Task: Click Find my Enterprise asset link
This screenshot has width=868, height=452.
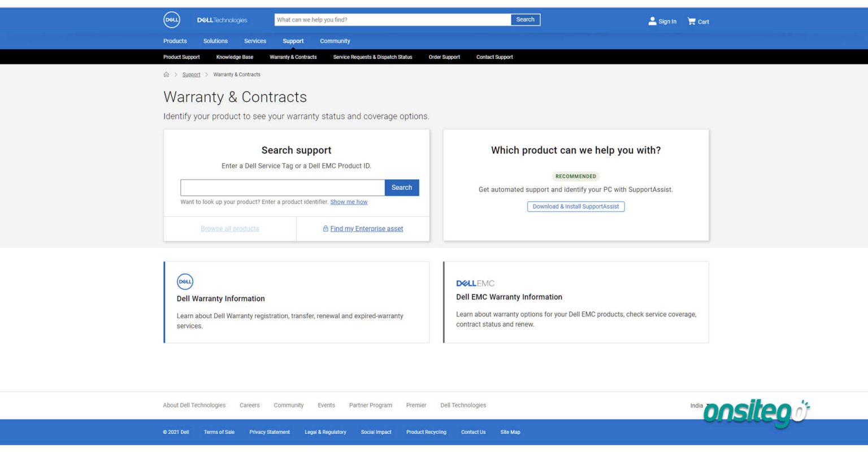Action: (367, 229)
